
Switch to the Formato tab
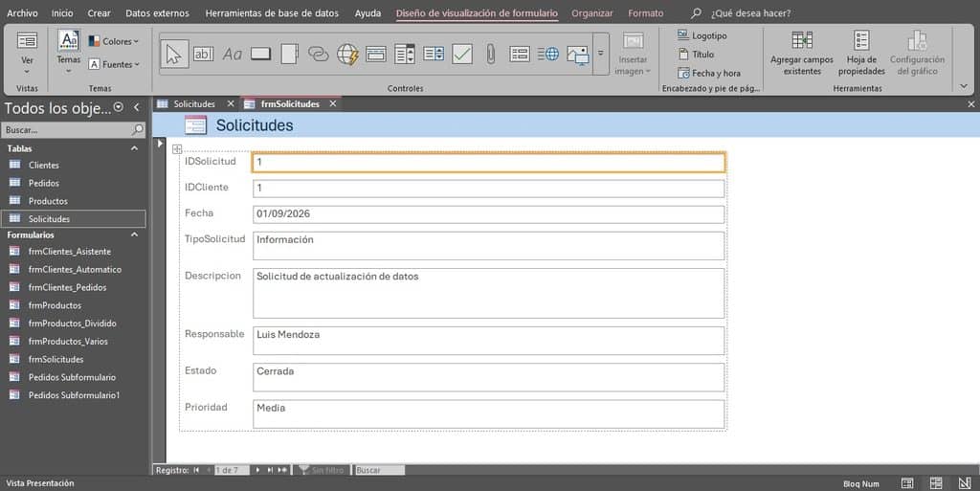(x=646, y=13)
